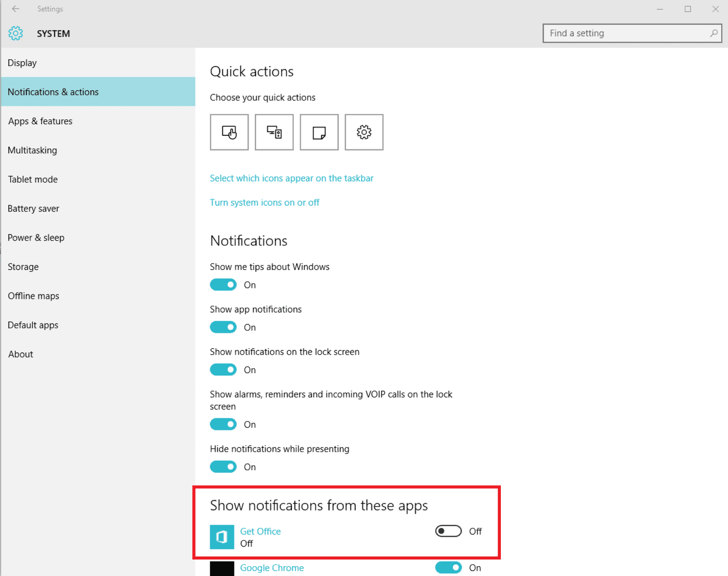Toggle Show app notifications switch

click(x=223, y=327)
